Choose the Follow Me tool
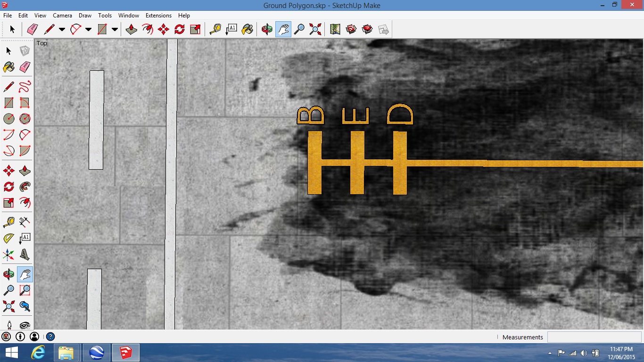644x362 pixels. 25,187
